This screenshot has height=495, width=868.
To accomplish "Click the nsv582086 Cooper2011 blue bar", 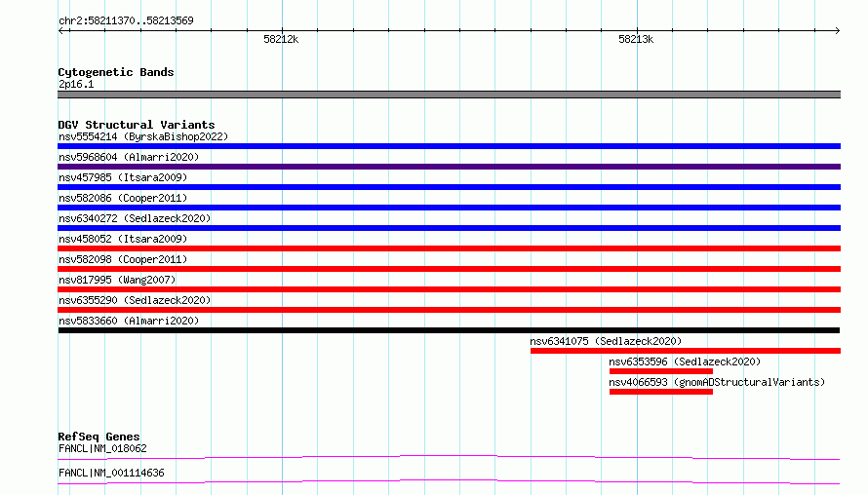I will click(449, 208).
